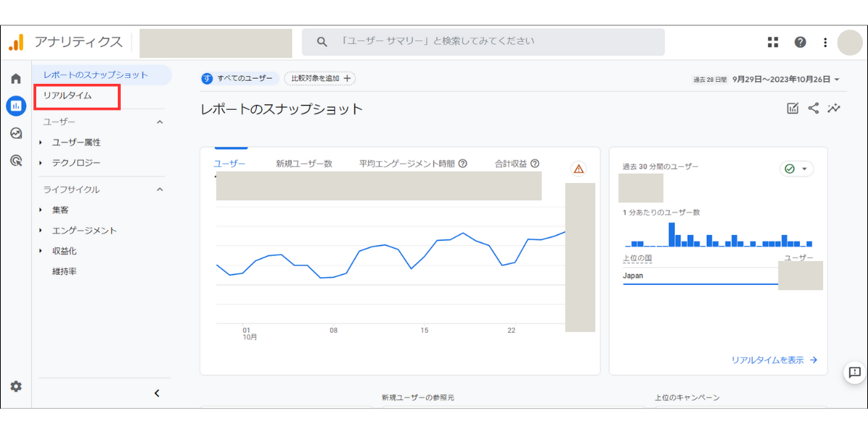Image resolution: width=868 pixels, height=434 pixels.
Task: Click the feedback speech bubble icon
Action: 854,373
